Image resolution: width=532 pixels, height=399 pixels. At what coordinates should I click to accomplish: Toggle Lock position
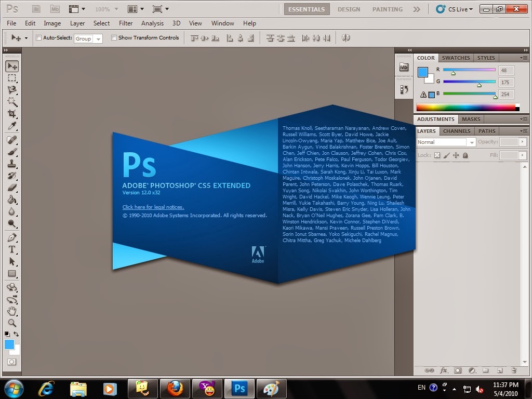(456, 155)
